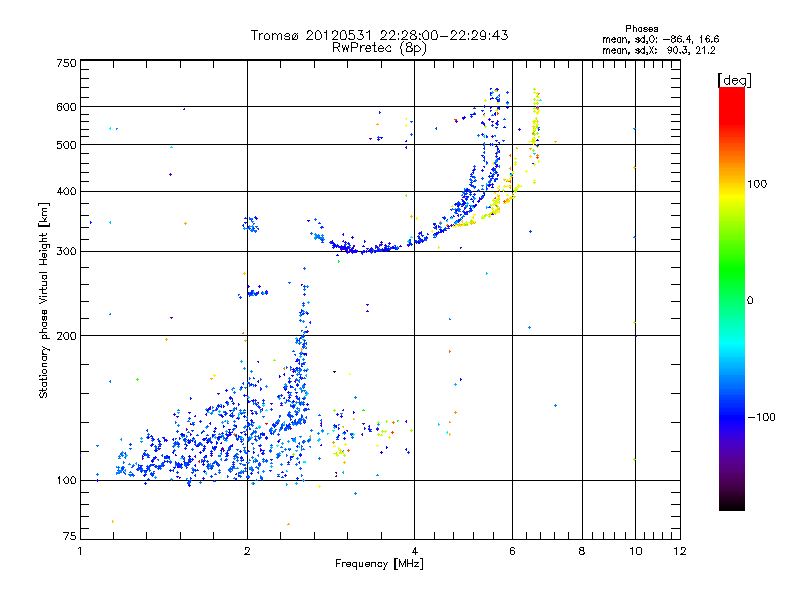Click the y-axis tick label '300'
Image resolution: width=800 pixels, height=600 pixels.
[x=66, y=252]
